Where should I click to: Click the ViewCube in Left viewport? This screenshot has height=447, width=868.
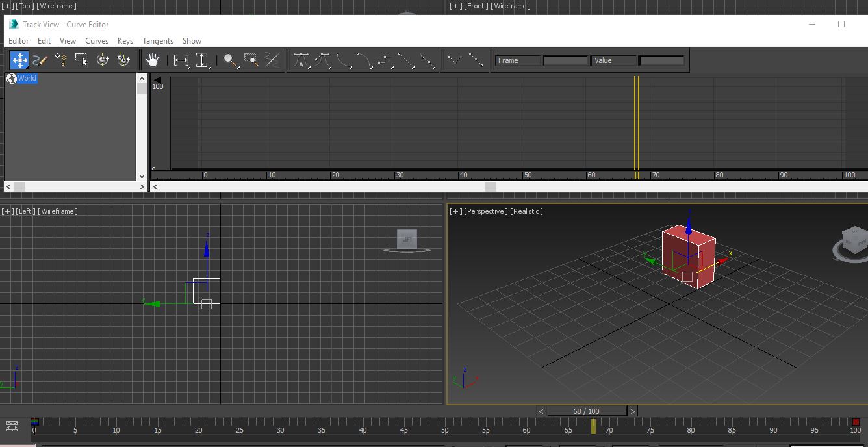tap(407, 239)
